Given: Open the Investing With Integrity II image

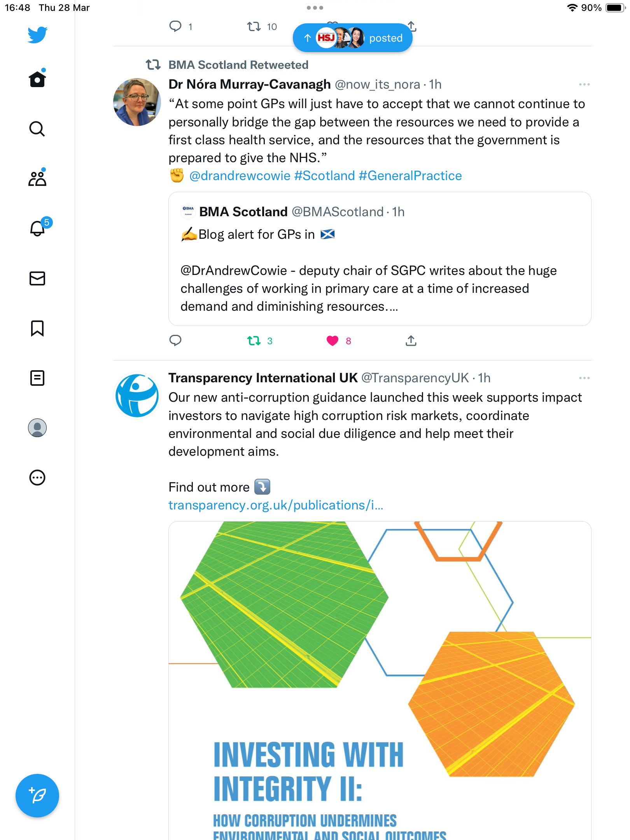Looking at the screenshot, I should tap(380, 681).
